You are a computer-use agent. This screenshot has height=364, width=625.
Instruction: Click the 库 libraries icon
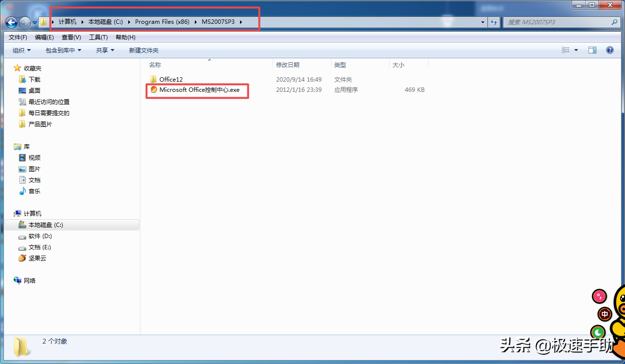click(x=17, y=146)
